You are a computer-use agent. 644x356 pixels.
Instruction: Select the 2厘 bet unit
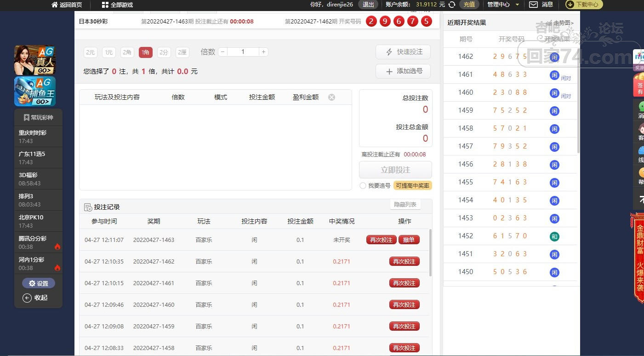tap(182, 52)
